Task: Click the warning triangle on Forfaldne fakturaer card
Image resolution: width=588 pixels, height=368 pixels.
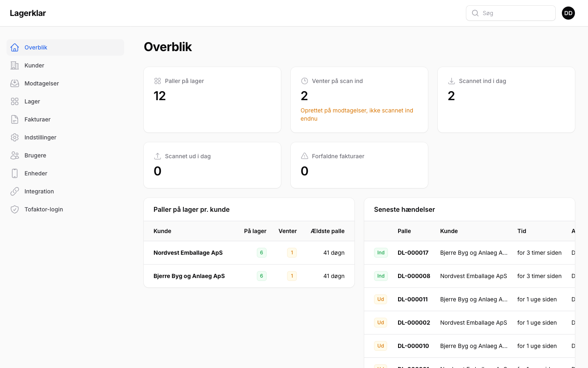Action: point(305,156)
